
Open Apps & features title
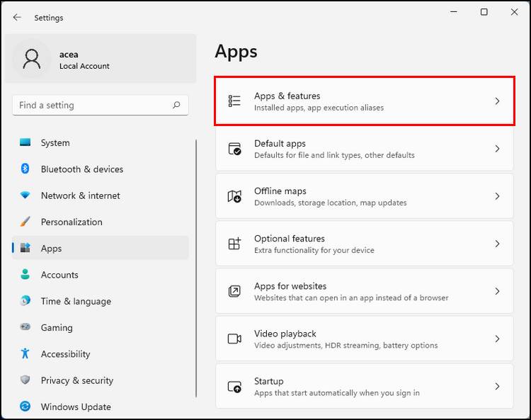(287, 96)
